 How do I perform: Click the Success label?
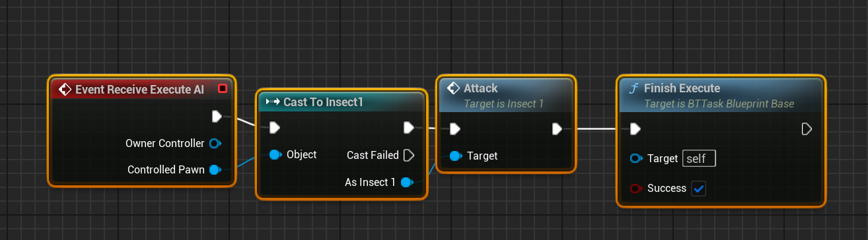coord(667,189)
